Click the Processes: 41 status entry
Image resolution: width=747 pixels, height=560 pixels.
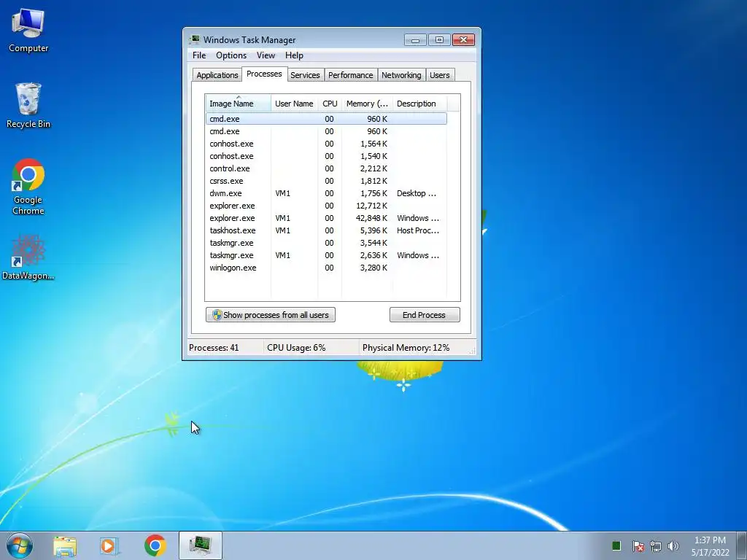tap(214, 348)
